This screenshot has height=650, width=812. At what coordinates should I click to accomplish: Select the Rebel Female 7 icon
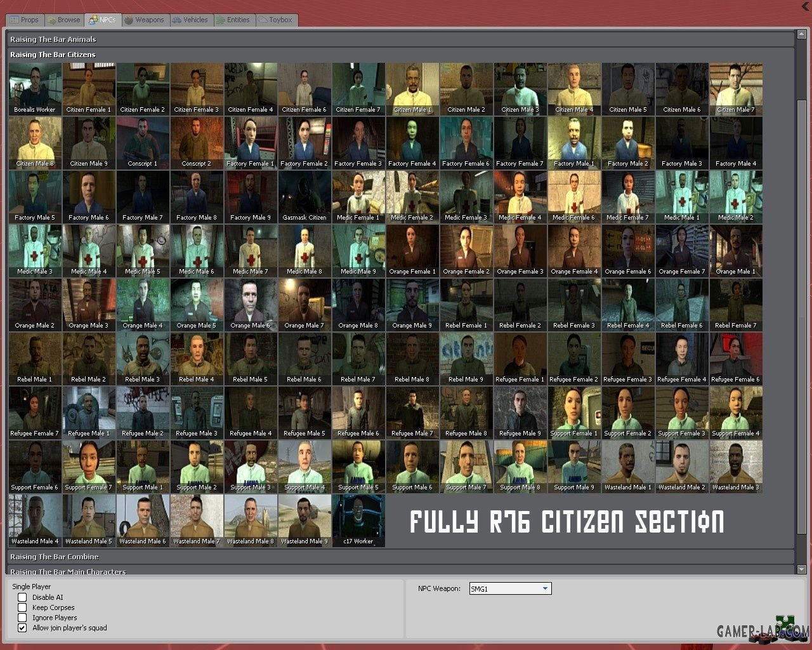tap(736, 305)
